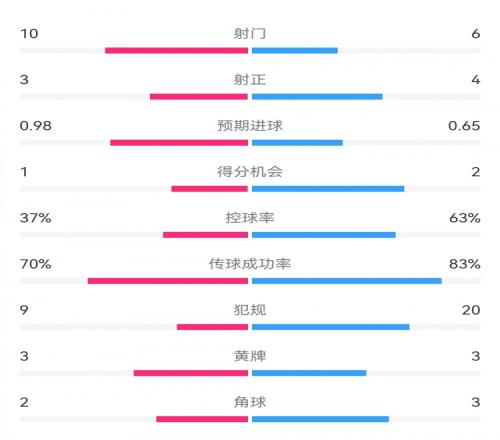Click the 角球 label
Screen dimensions: 500x440
(250, 402)
